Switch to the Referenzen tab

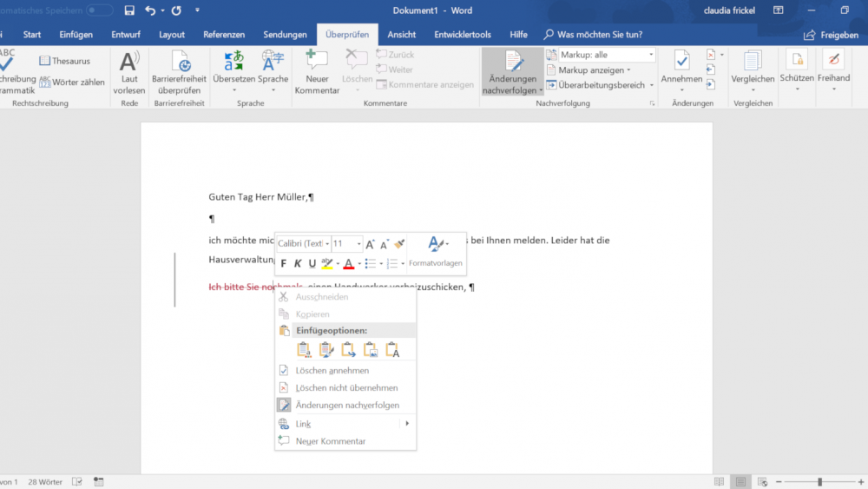coord(224,35)
